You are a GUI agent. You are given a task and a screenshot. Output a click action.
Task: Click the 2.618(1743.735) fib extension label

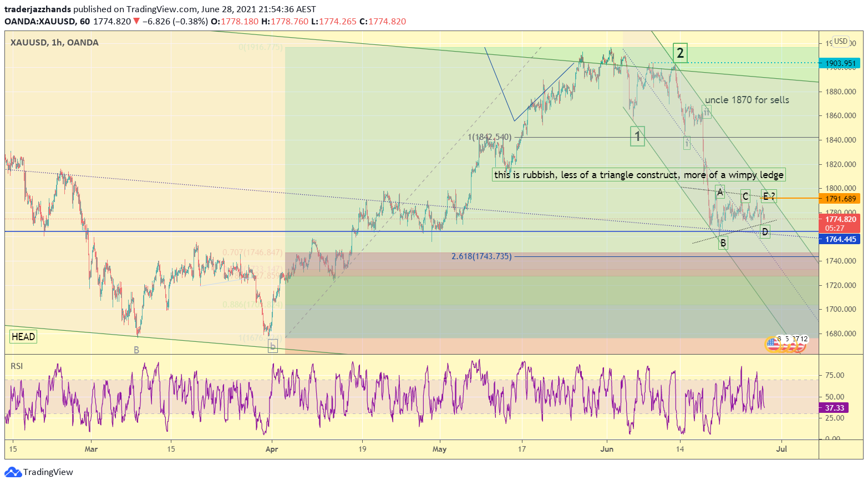click(481, 256)
